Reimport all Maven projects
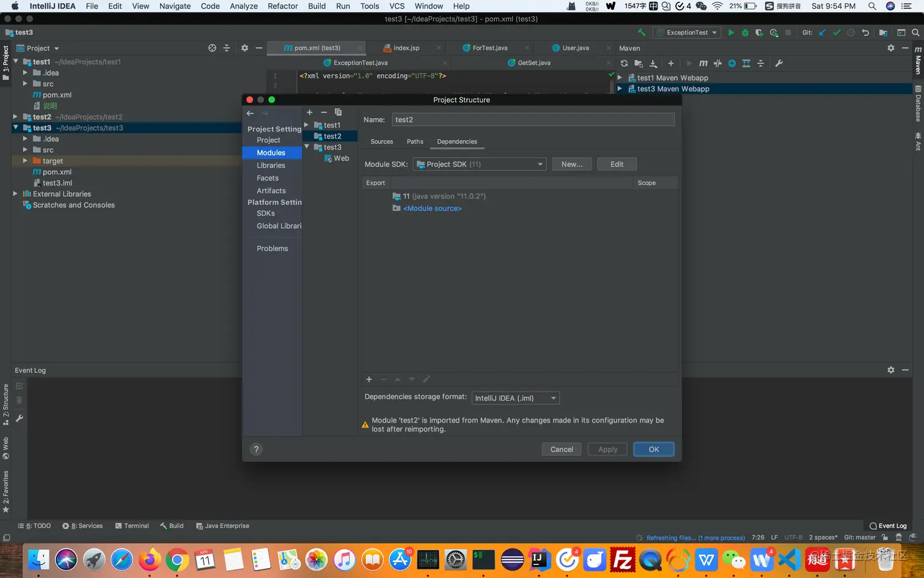 pos(624,63)
